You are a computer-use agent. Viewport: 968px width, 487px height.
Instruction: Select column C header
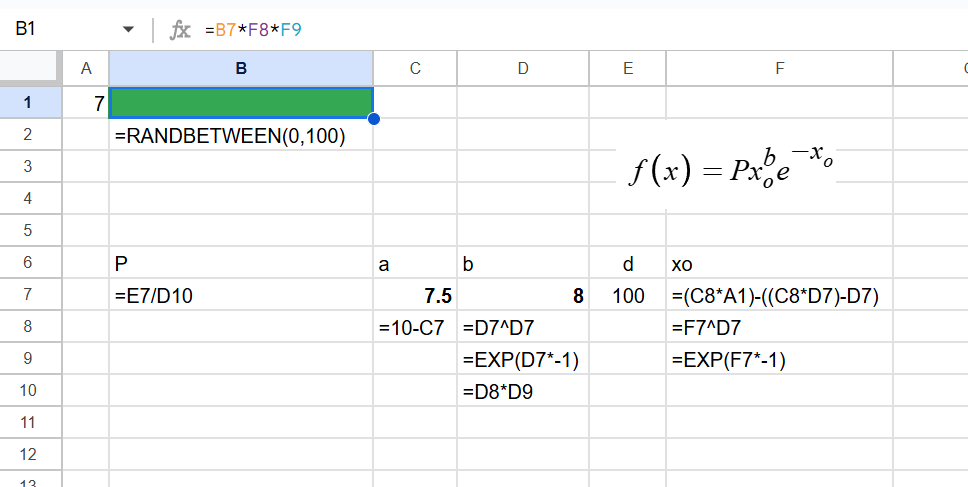(x=415, y=69)
